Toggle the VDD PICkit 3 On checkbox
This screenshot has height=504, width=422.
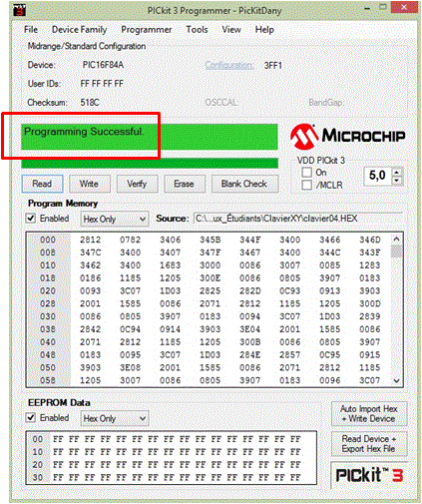[307, 173]
